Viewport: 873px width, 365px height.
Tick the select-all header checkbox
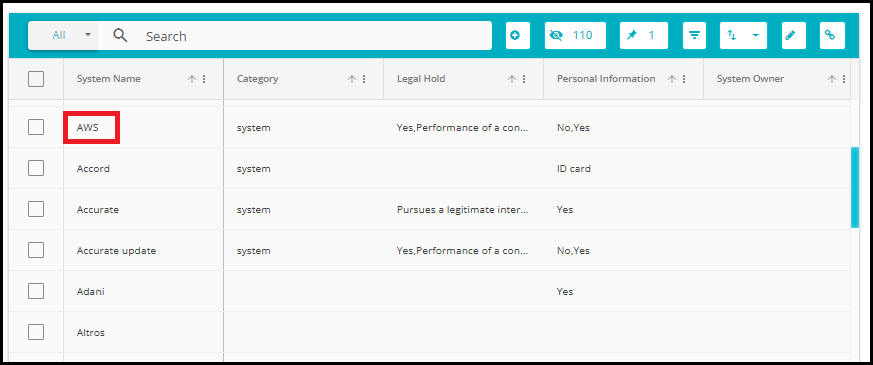[x=36, y=79]
